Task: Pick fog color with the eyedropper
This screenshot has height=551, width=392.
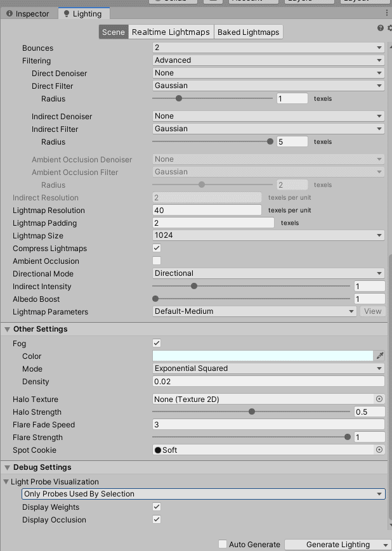Action: pyautogui.click(x=379, y=356)
